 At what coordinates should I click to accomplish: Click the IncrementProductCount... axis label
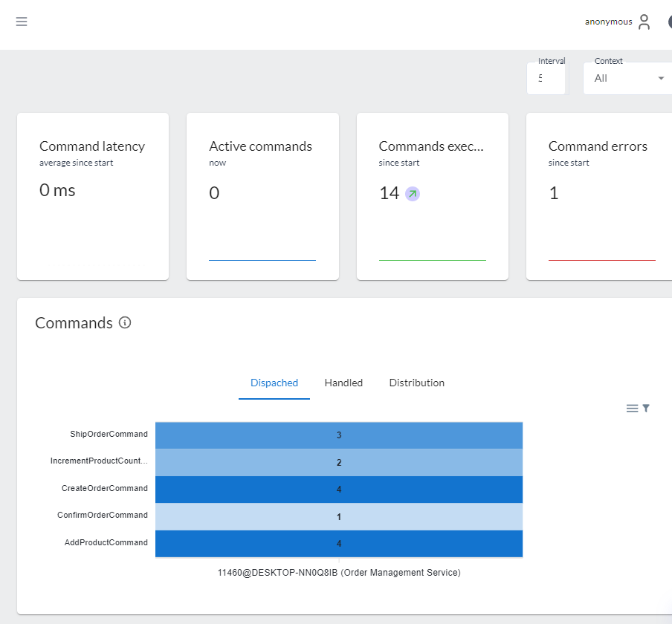99,461
